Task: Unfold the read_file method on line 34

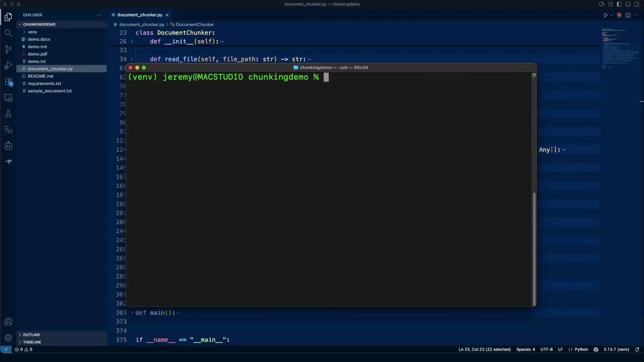Action: [132, 59]
